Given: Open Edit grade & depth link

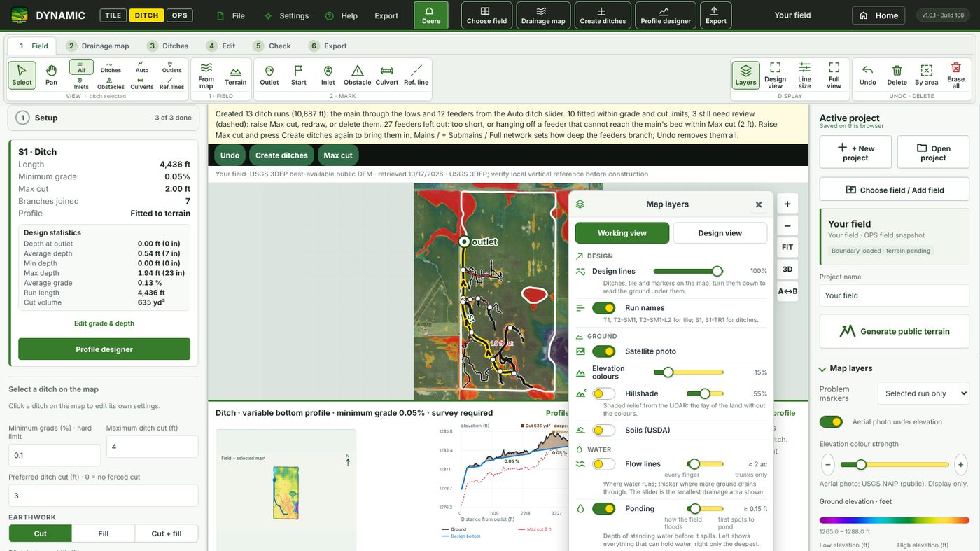Looking at the screenshot, I should click(x=104, y=323).
